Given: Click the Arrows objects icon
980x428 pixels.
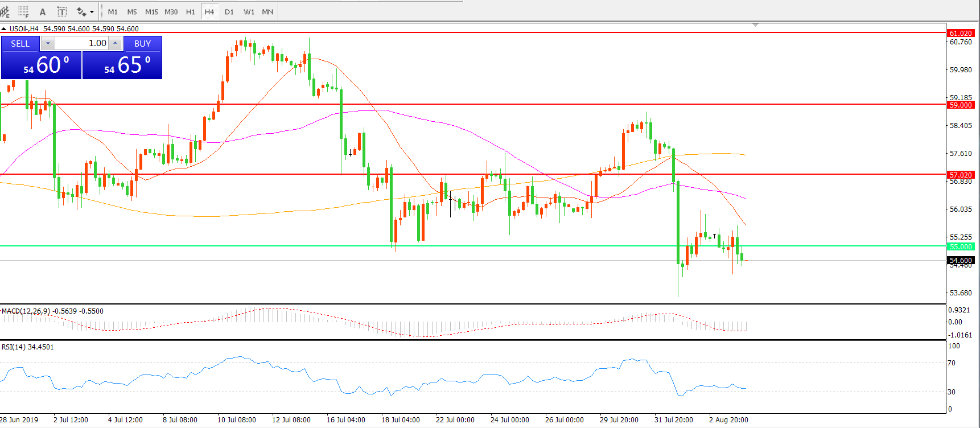Looking at the screenshot, I should (x=81, y=11).
